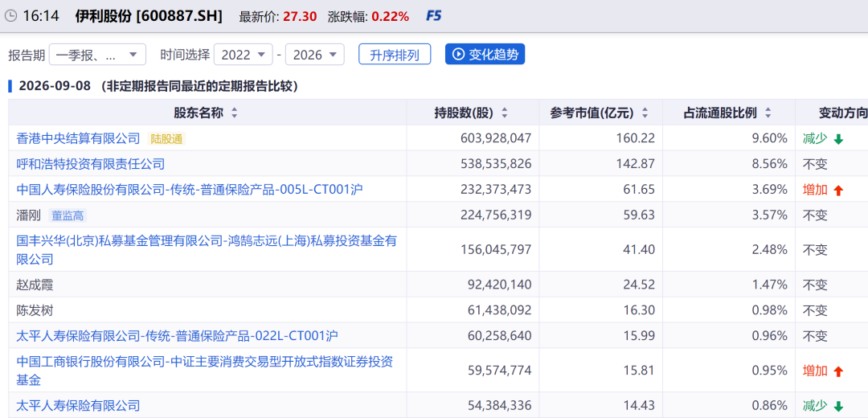The image size is (868, 418).
Task: Click float share ratio 9.60%
Action: pyautogui.click(x=769, y=138)
